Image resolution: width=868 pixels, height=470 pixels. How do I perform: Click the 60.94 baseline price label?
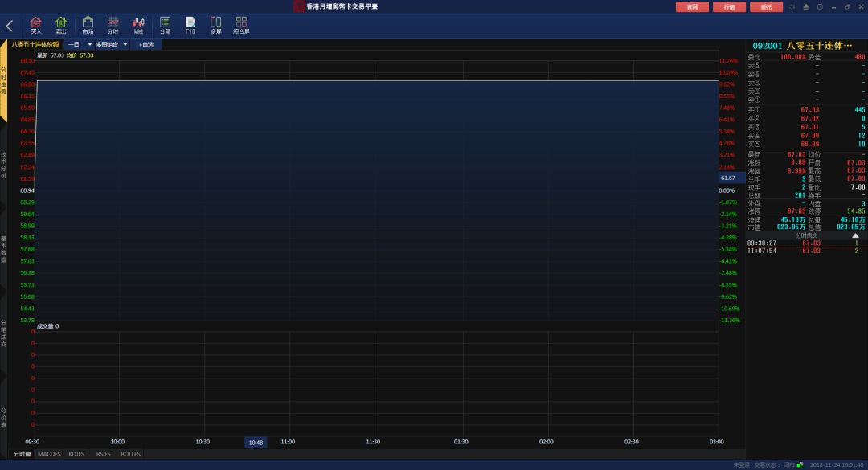coord(27,190)
